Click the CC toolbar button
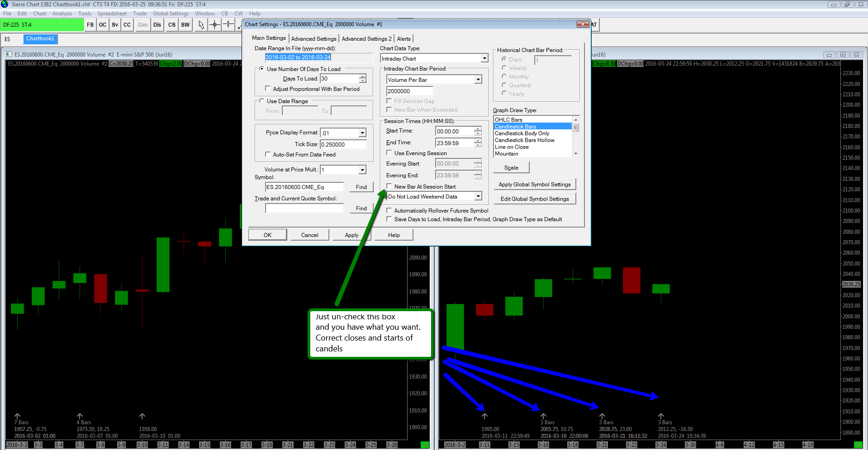The width and height of the screenshot is (868, 450). coord(127,25)
